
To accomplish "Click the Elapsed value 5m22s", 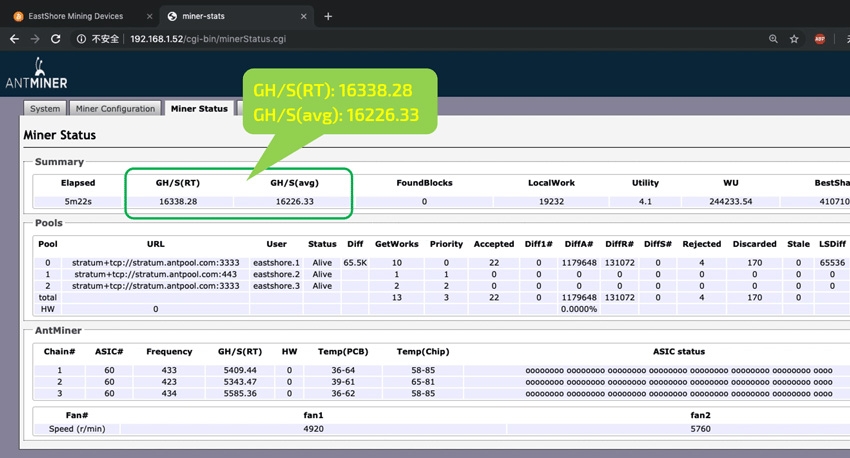I will 78,201.
